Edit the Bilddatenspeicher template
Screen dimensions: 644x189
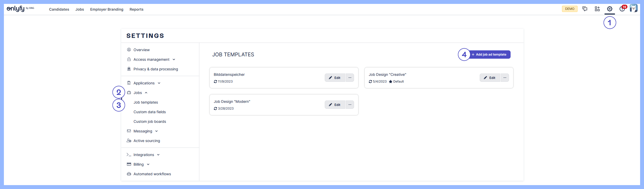tap(335, 78)
